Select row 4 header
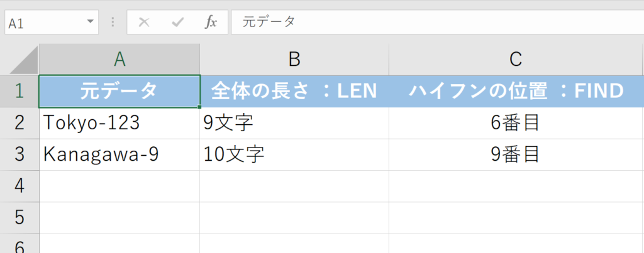This screenshot has width=644, height=253. 19,186
